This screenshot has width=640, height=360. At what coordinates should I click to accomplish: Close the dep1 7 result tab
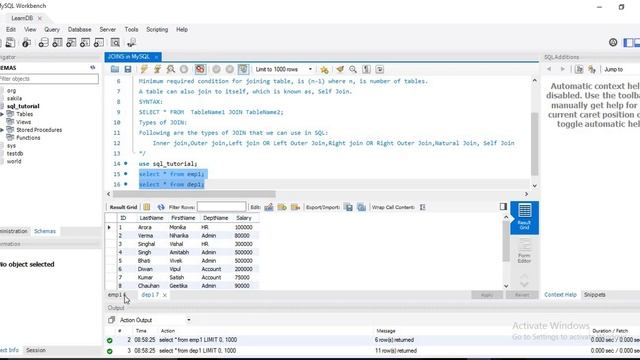(165, 295)
